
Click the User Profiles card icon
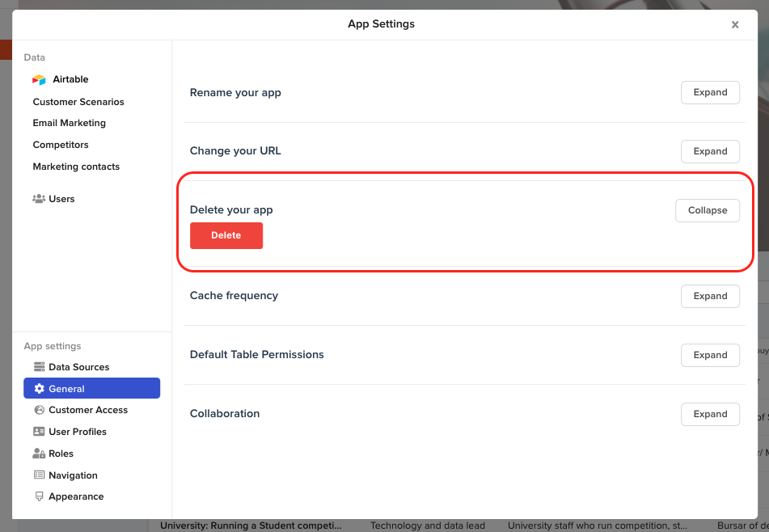[39, 432]
